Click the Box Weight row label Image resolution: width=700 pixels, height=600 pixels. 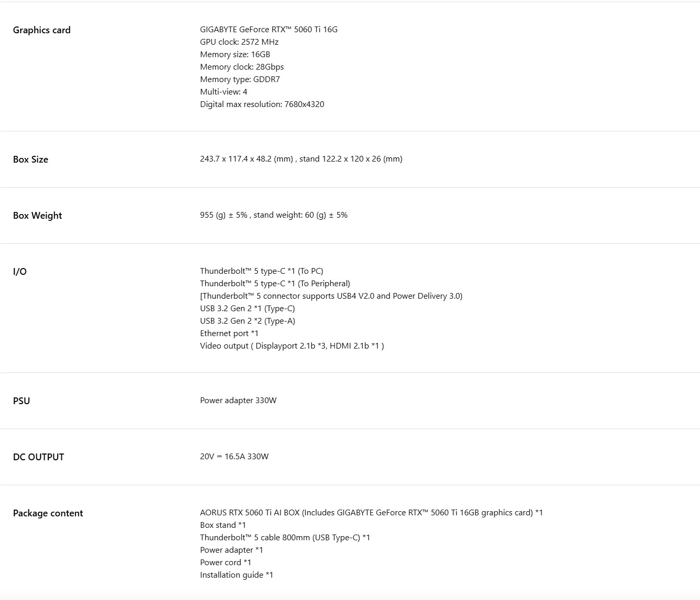(37, 216)
